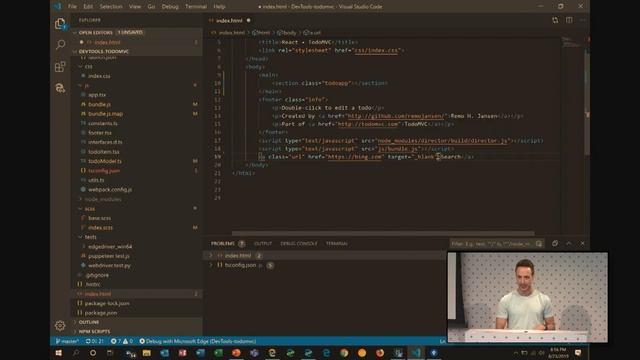Collapse the js folder

[x=86, y=85]
